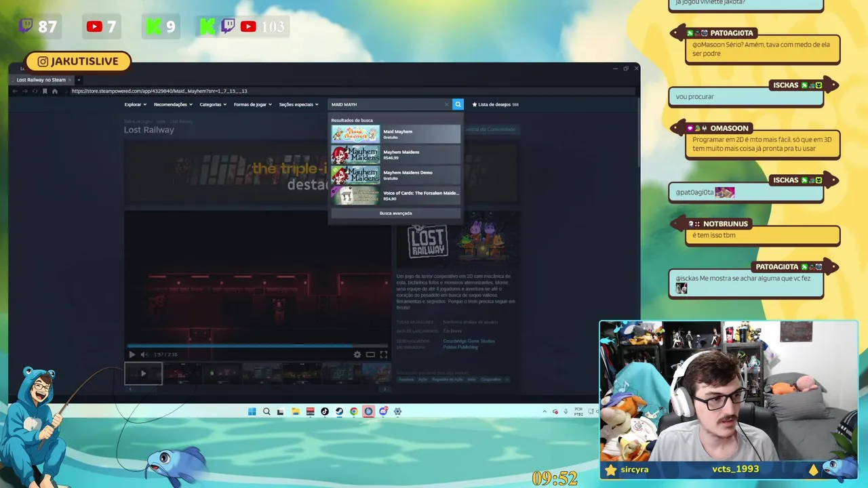
Task: Clear the store search text with X
Action: click(446, 104)
